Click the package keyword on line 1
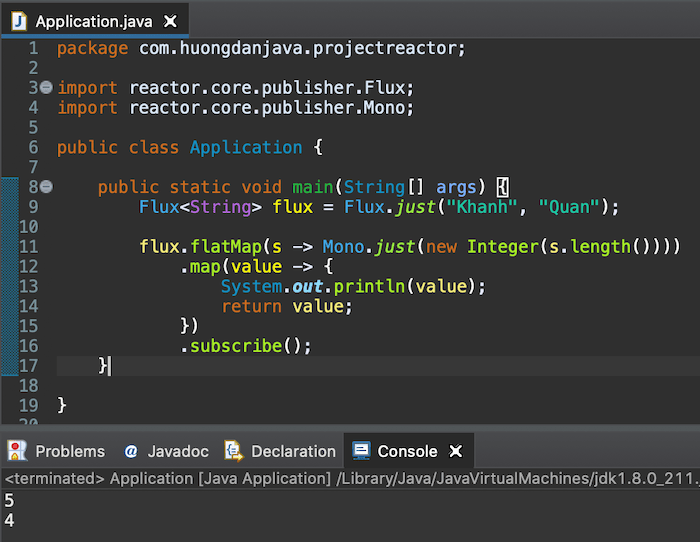Viewport: 700px width, 542px height. [x=92, y=49]
